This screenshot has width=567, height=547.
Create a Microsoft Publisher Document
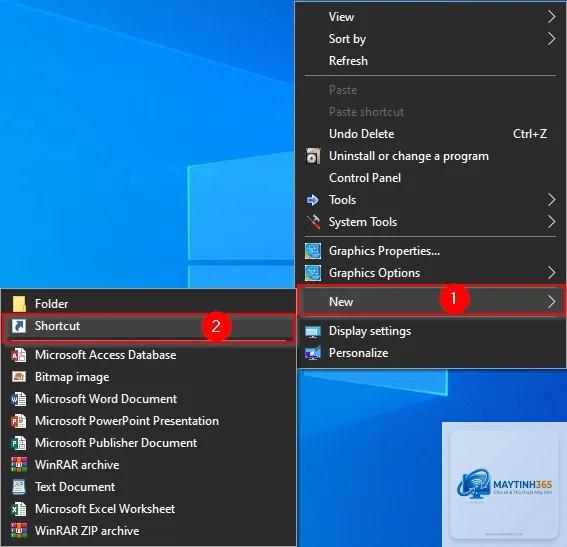148,443
